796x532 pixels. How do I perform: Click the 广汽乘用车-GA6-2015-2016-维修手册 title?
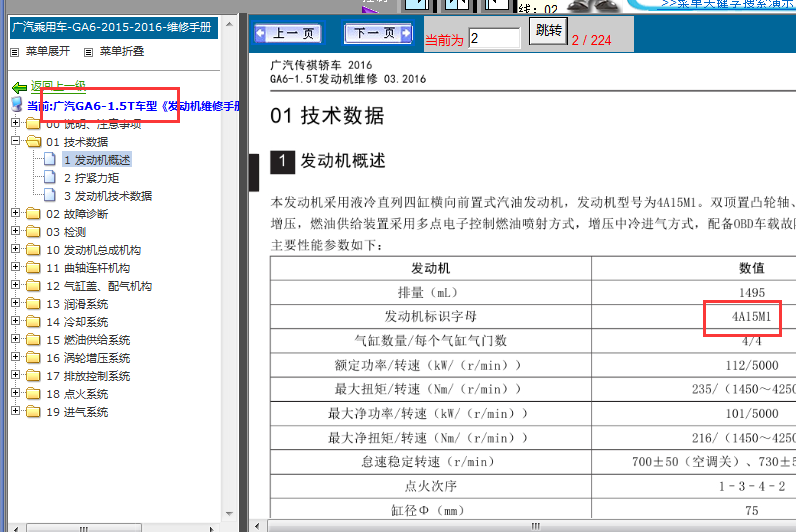pos(112,27)
